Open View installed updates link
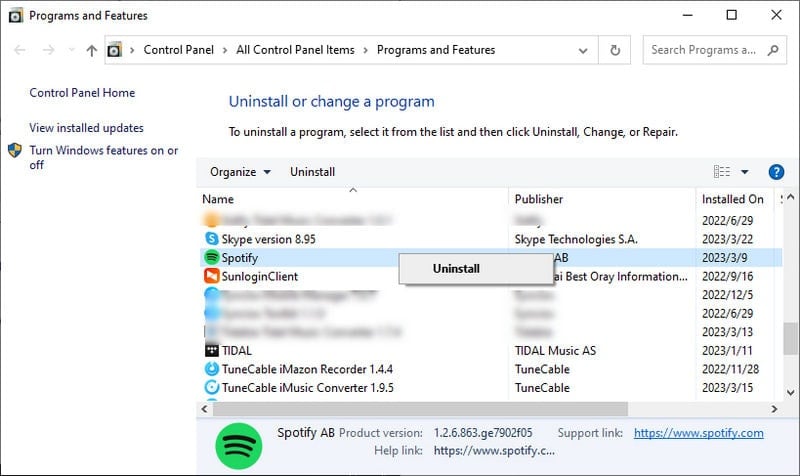The height and width of the screenshot is (476, 800). coord(86,128)
